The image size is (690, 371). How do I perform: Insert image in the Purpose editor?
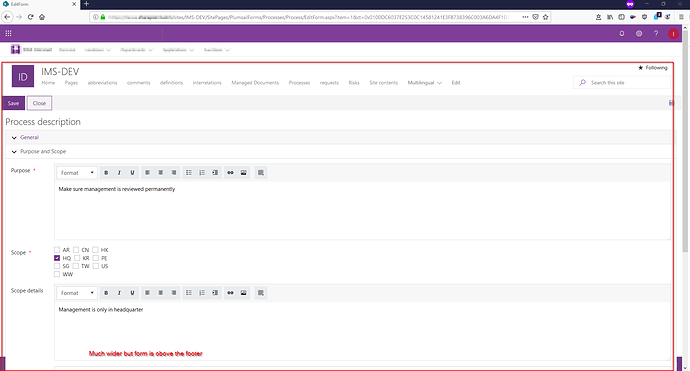243,173
